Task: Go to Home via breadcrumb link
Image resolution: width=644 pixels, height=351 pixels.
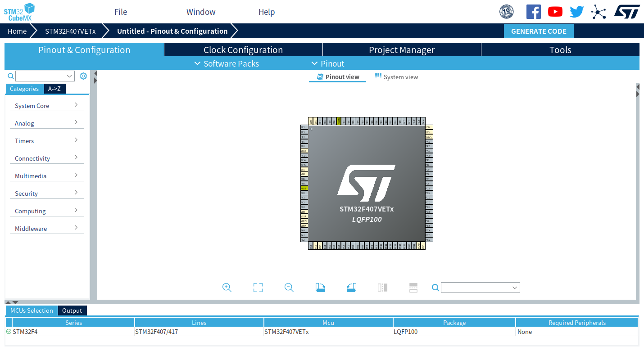Action: click(17, 31)
